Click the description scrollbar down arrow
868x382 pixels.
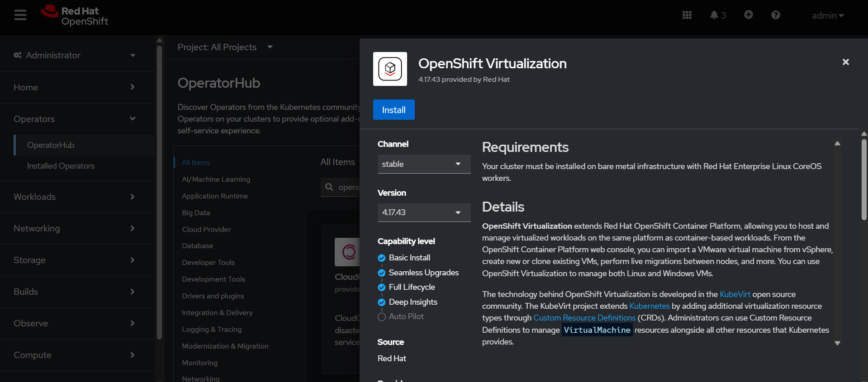click(x=837, y=343)
